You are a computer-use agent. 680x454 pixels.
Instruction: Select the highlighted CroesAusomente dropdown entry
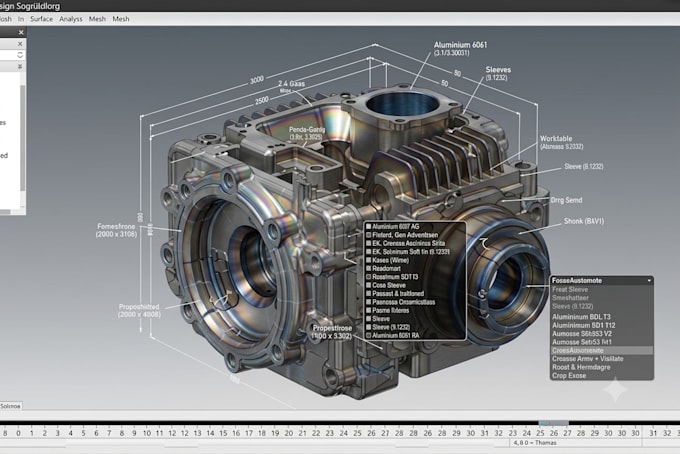pyautogui.click(x=602, y=350)
